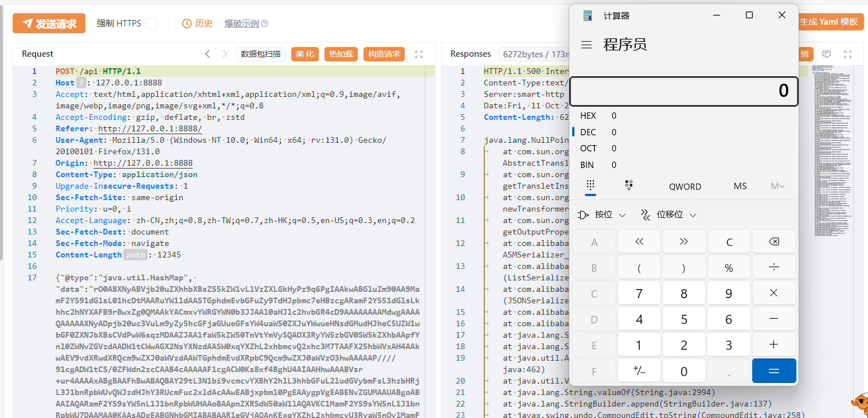Click the calculator 0 key

(x=684, y=371)
